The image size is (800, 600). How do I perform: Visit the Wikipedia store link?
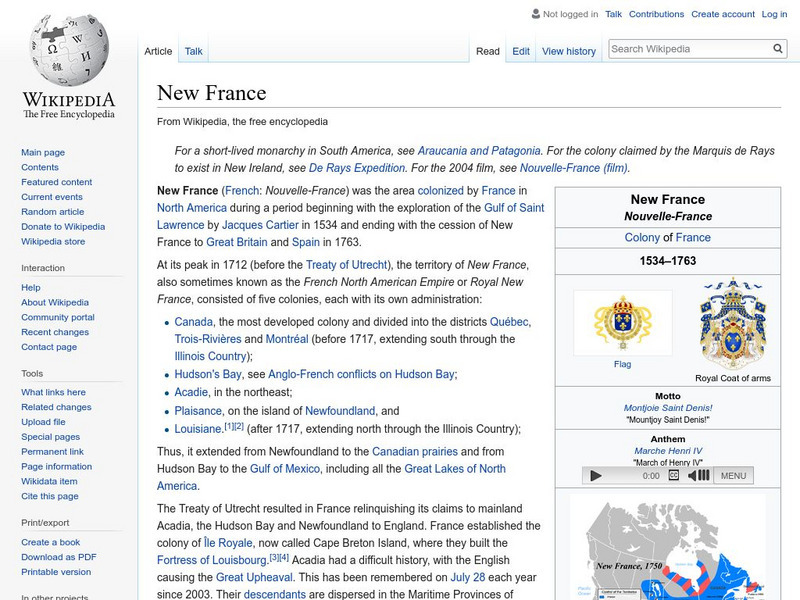53,241
